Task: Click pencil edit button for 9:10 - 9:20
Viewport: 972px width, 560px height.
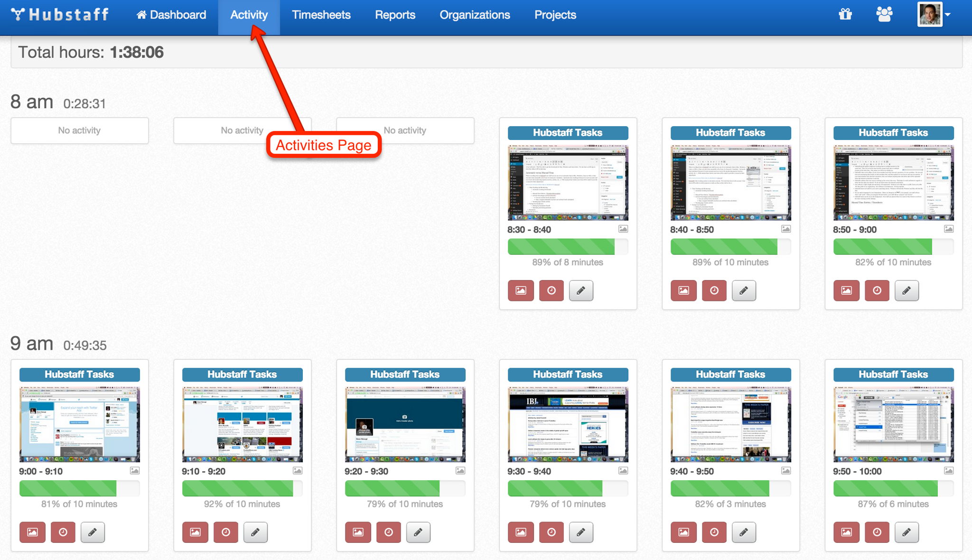Action: pyautogui.click(x=255, y=532)
